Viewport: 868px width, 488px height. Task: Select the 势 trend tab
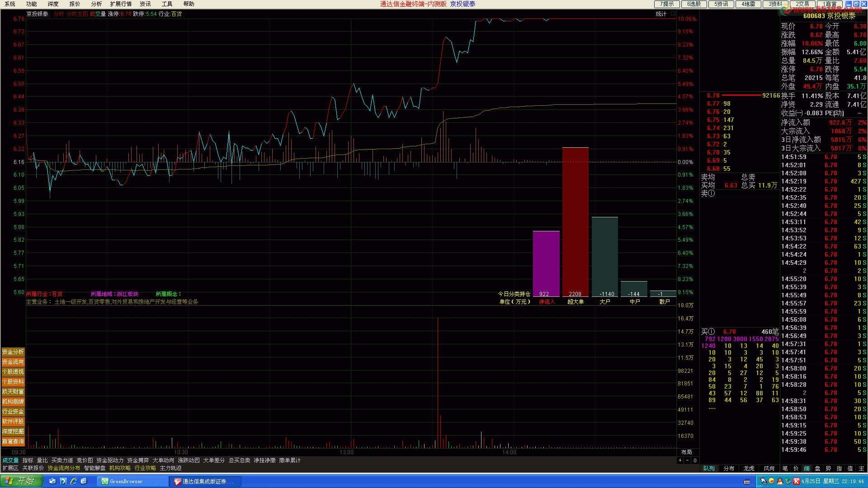[x=829, y=469]
